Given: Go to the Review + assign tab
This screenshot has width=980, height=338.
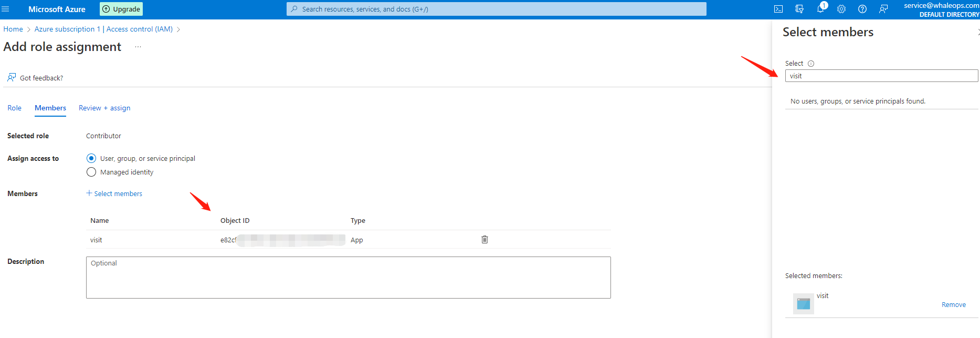Looking at the screenshot, I should click(104, 108).
